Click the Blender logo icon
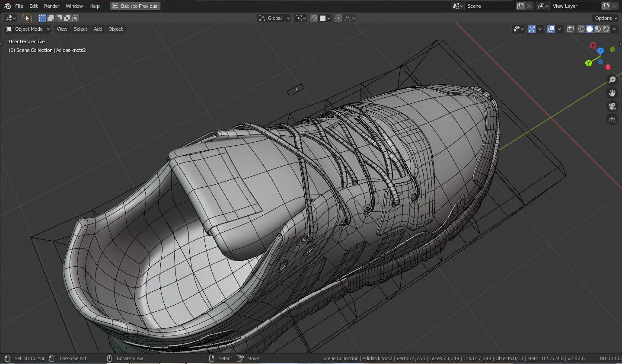Image resolution: width=622 pixels, height=364 pixels. [x=7, y=6]
